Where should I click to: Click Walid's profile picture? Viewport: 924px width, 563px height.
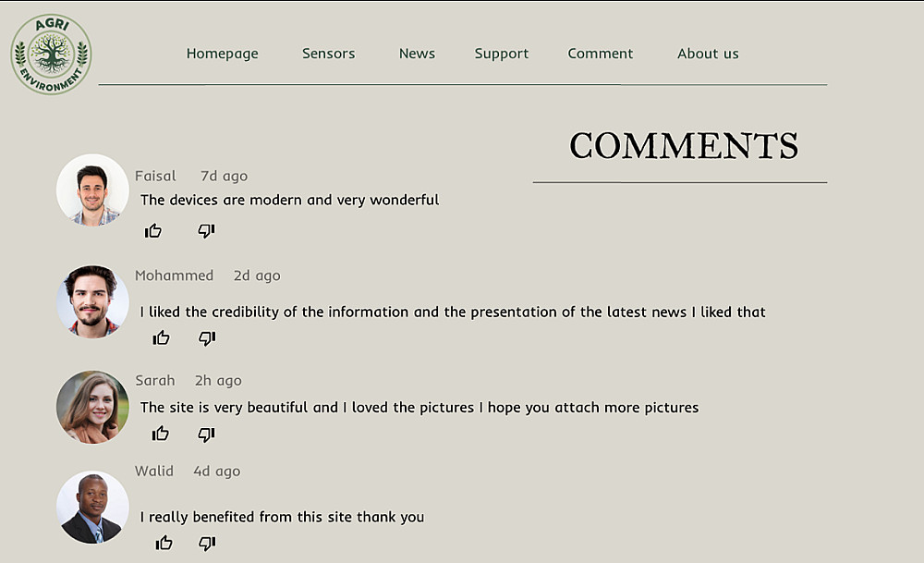pos(92,508)
